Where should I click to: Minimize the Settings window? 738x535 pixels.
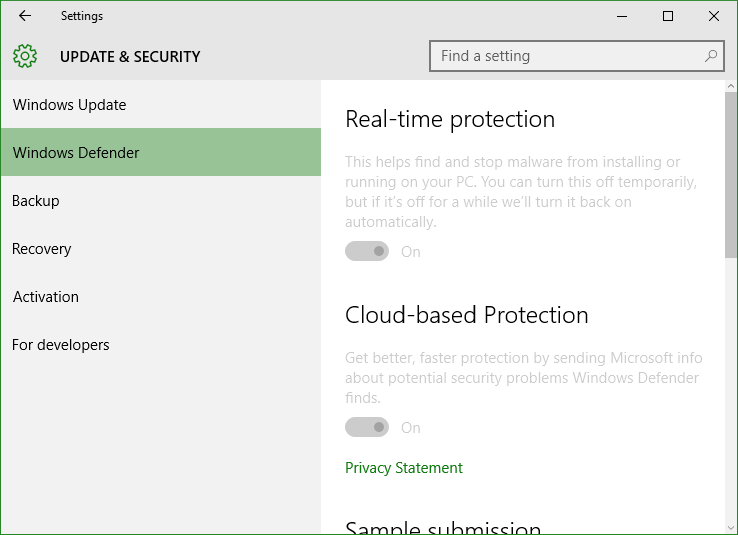tap(622, 16)
